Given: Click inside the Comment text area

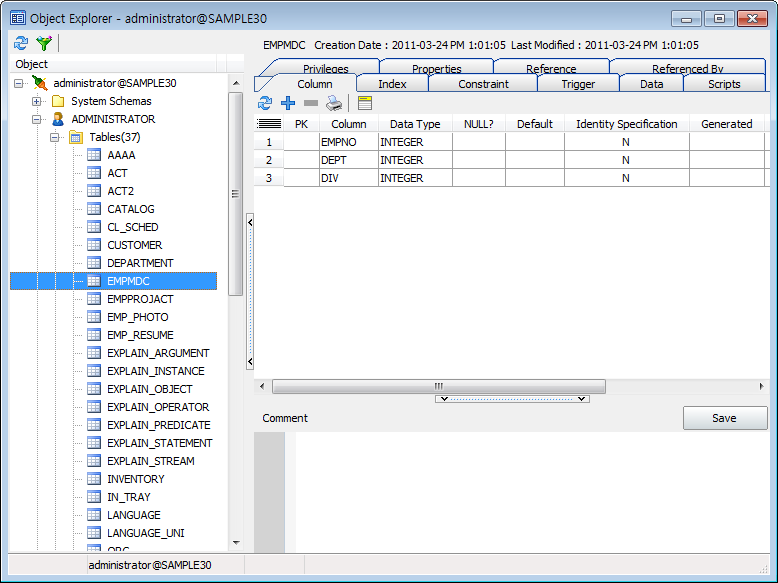Looking at the screenshot, I should [x=532, y=492].
